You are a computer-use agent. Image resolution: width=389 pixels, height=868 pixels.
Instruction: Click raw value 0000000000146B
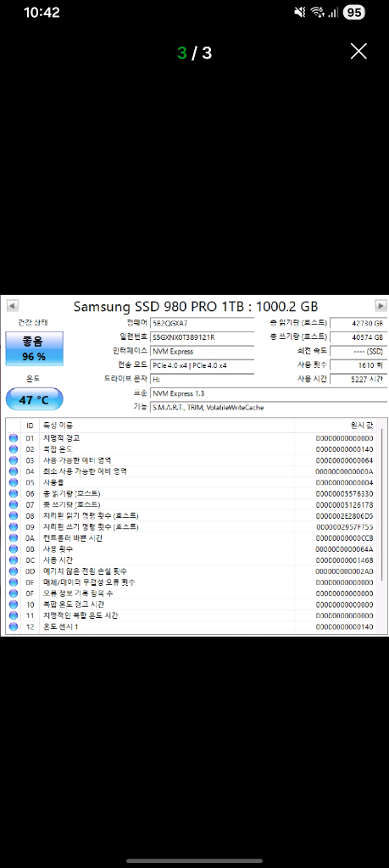[x=344, y=560]
